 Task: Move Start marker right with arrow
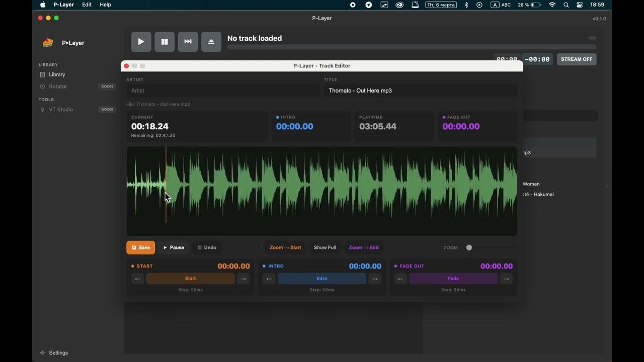244,279
